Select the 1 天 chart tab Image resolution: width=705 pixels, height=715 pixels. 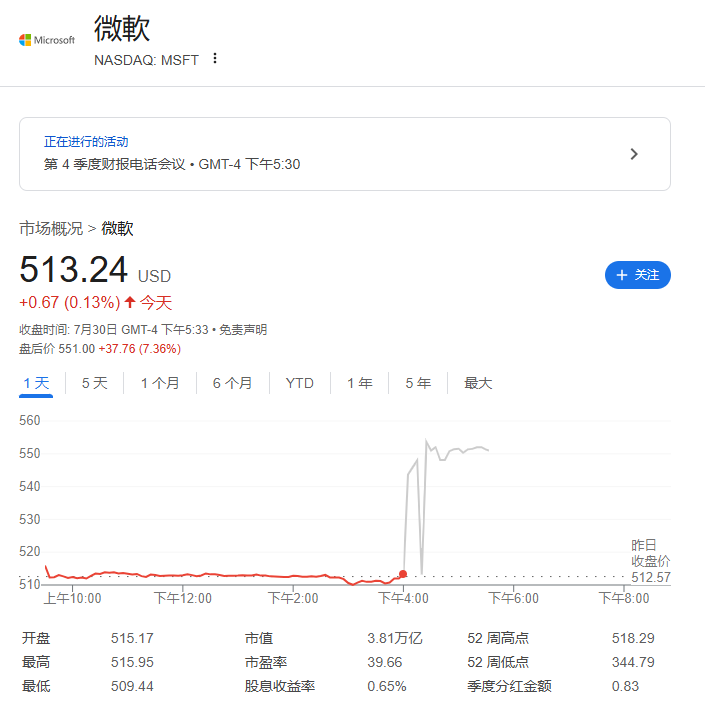tap(36, 383)
